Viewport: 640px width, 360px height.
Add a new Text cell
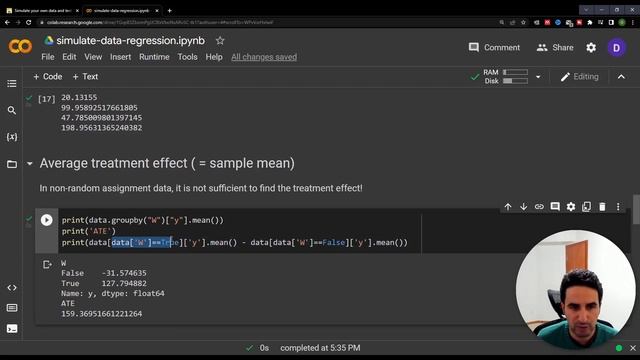tap(85, 77)
